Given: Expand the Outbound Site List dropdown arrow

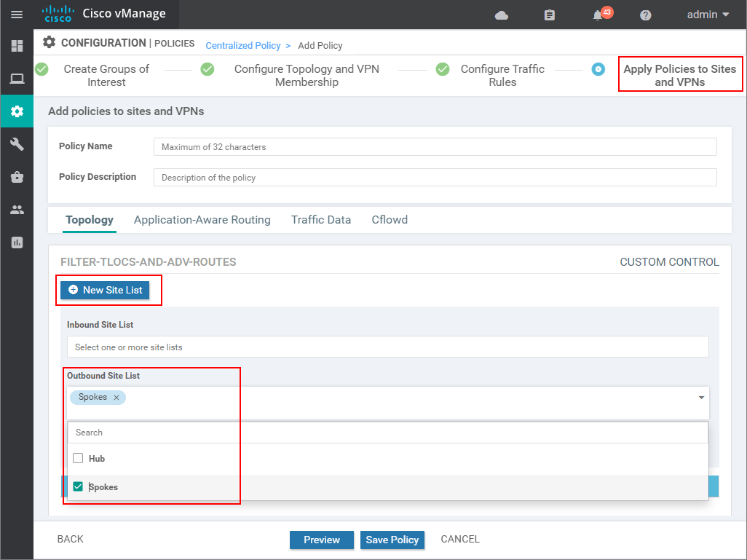Looking at the screenshot, I should (x=701, y=397).
